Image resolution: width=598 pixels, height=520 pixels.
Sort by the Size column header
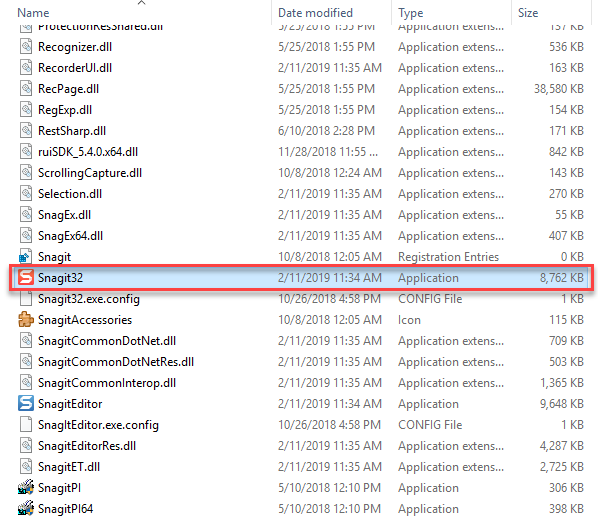528,13
